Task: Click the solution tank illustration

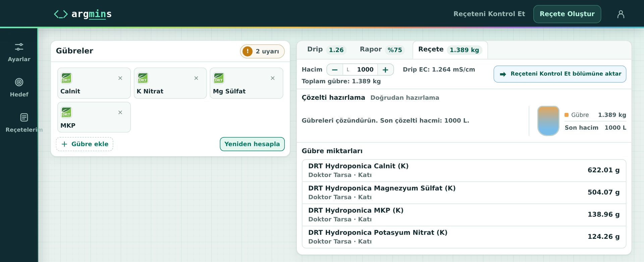Action: [548, 121]
